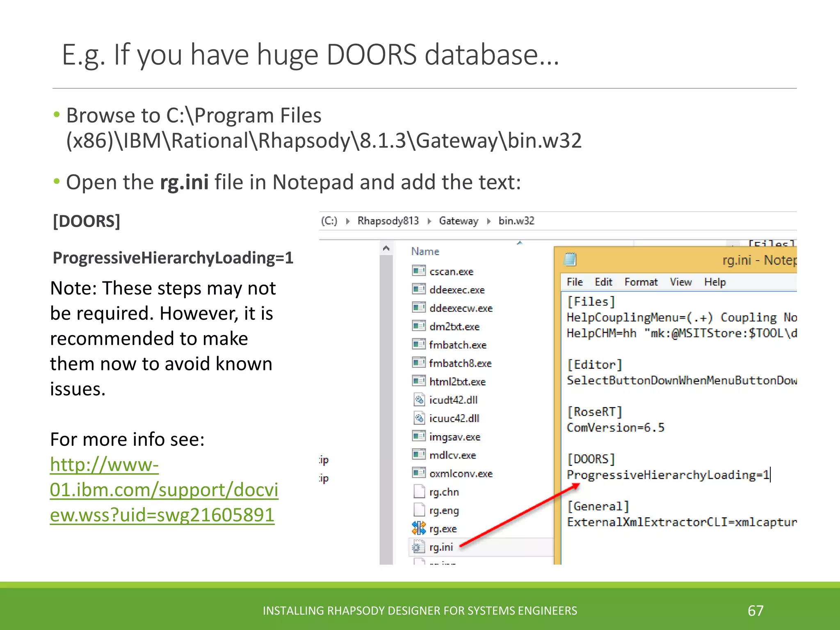Screen dimensions: 840x630
Task: Click the [RoseRT] line in Notepad
Action: pyautogui.click(x=595, y=412)
